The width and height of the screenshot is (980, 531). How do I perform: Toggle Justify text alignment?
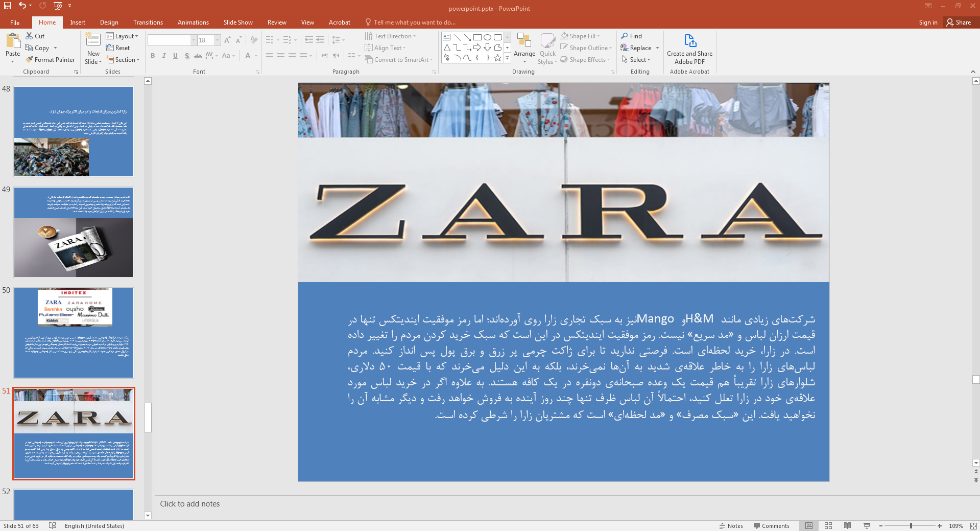(303, 56)
